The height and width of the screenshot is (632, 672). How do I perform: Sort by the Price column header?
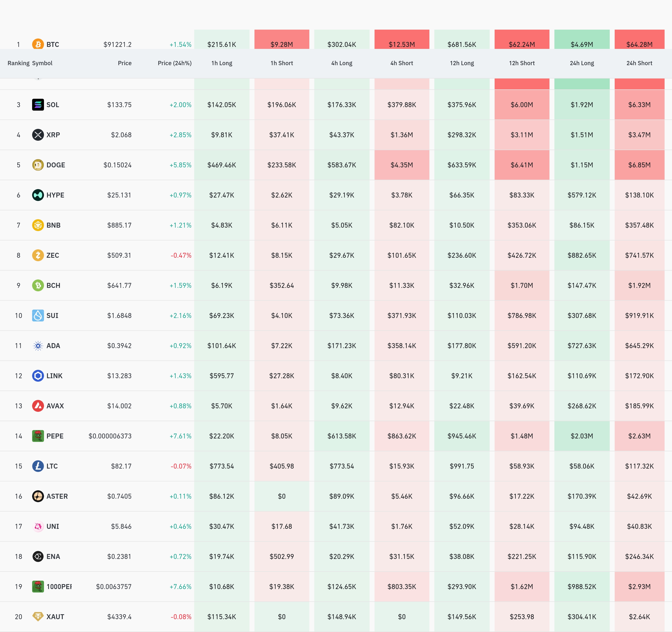(x=125, y=63)
